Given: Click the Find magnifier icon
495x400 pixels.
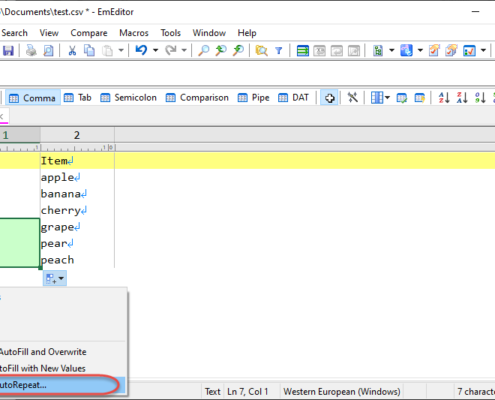Looking at the screenshot, I should (x=203, y=51).
